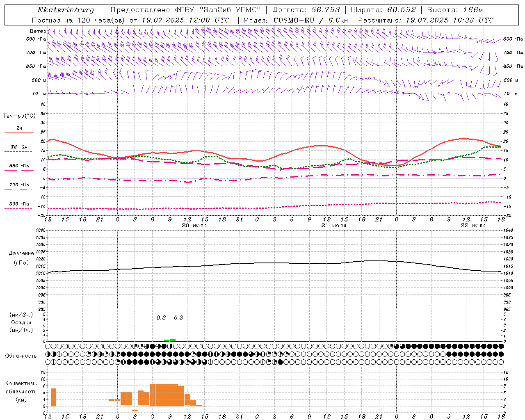
Task: Click the isolated orange bar at the forecast start
Action: click(53, 397)
